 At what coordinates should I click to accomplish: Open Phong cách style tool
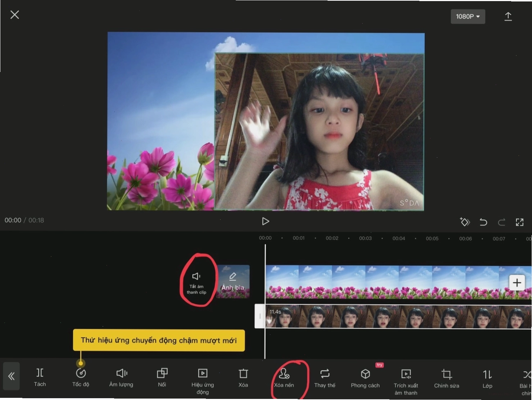[x=365, y=378]
